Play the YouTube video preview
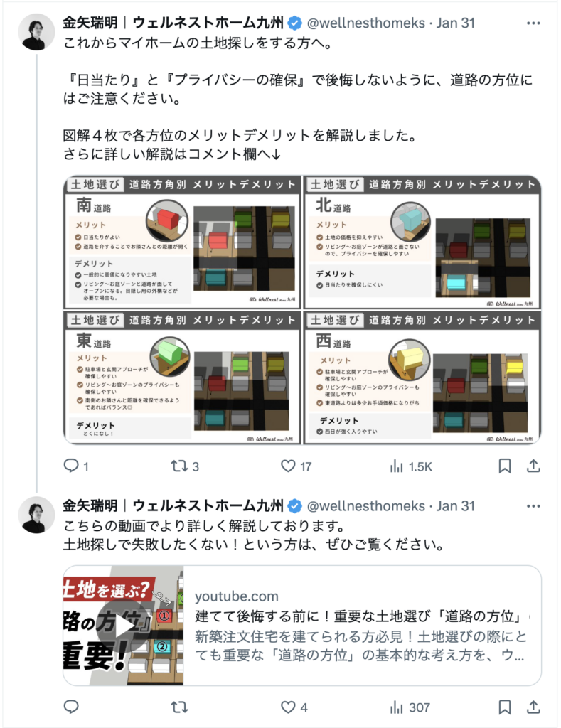The image size is (561, 728). tap(122, 626)
